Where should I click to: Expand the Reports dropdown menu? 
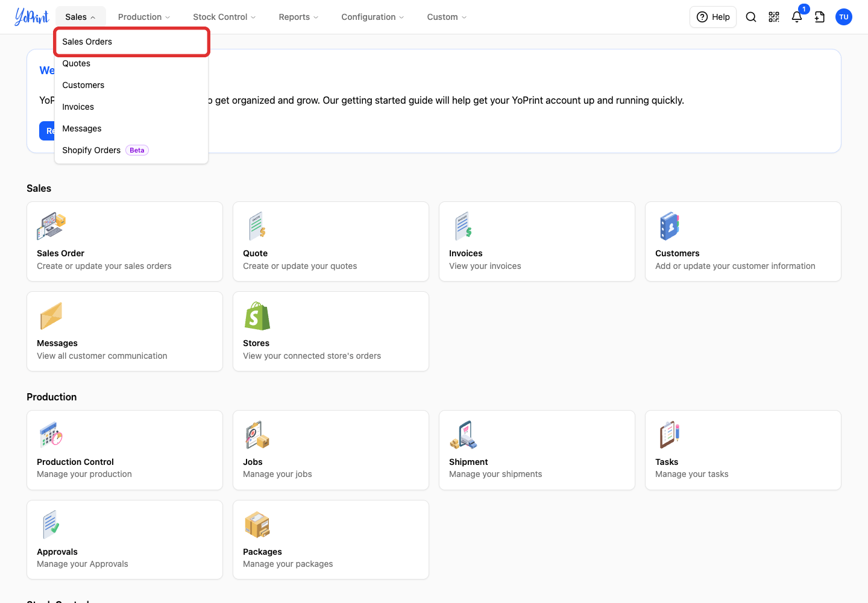pyautogui.click(x=298, y=17)
